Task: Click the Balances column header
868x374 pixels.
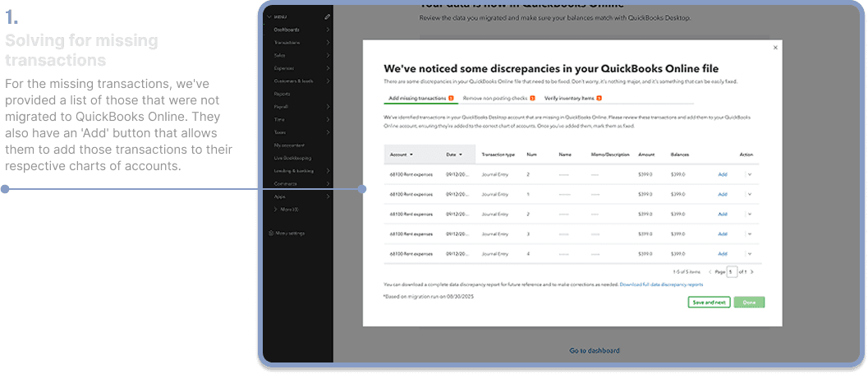Action: point(680,155)
